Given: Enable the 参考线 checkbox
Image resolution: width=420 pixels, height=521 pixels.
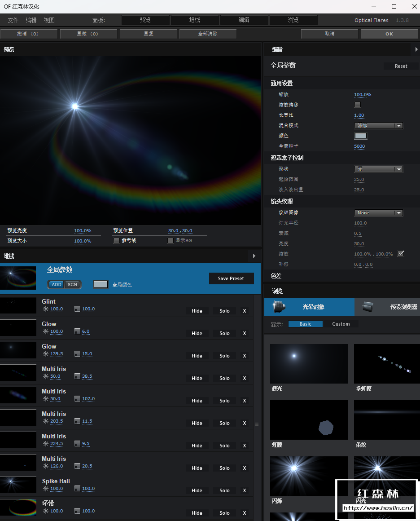Looking at the screenshot, I should [x=117, y=241].
